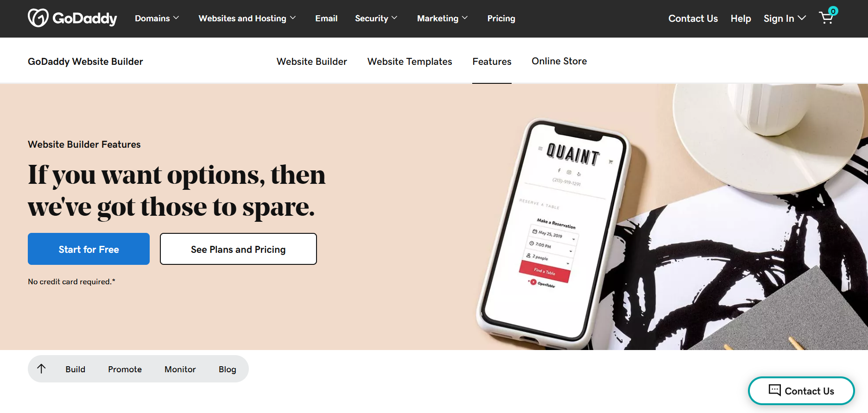
Task: Jump to the Monitor section
Action: 180,369
